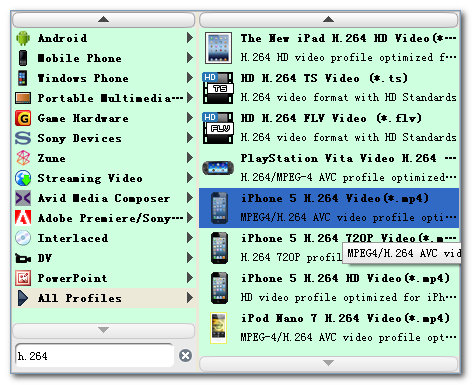
Task: Click the New iPad profile thumbnail
Action: (x=218, y=48)
